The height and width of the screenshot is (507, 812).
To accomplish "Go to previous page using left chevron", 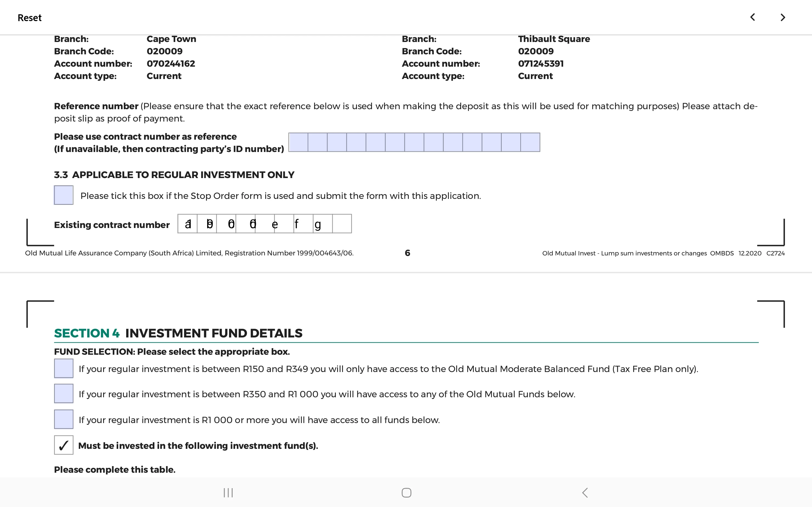I will pos(752,18).
